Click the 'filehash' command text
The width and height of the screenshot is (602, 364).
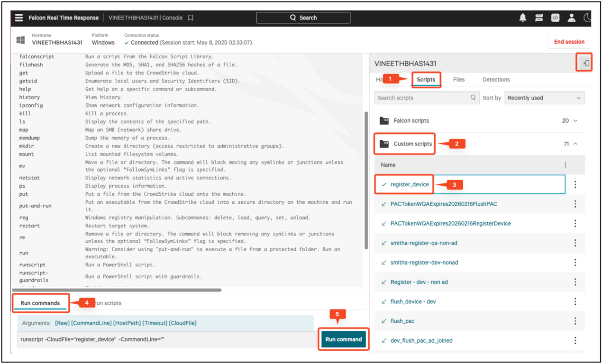(30, 64)
